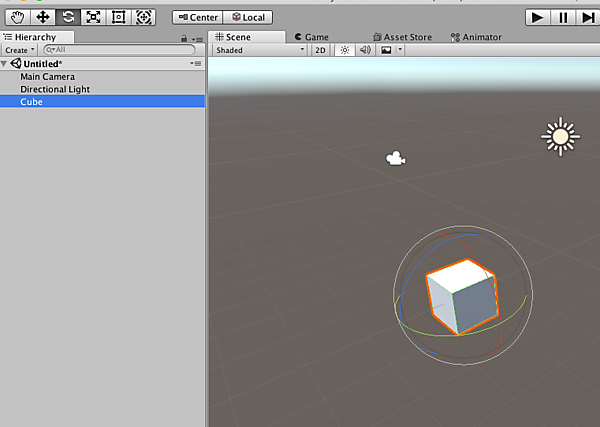
Task: Click the Main Camera gizmo in scene
Action: (396, 158)
